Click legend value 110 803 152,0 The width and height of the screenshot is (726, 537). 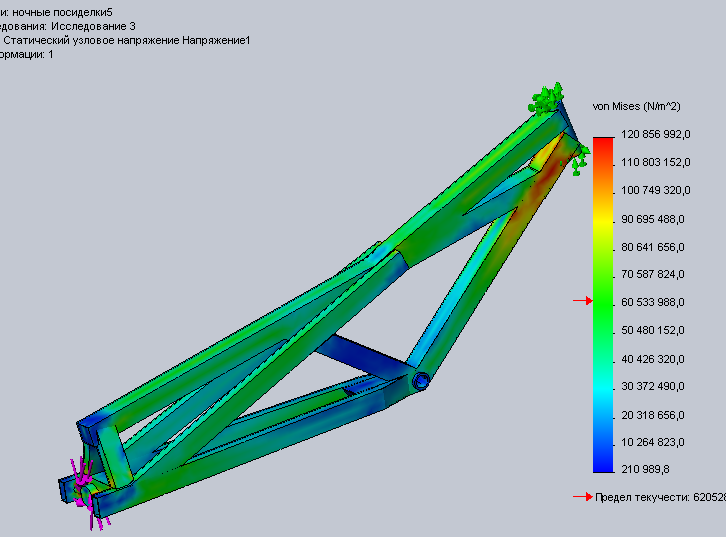tap(656, 162)
